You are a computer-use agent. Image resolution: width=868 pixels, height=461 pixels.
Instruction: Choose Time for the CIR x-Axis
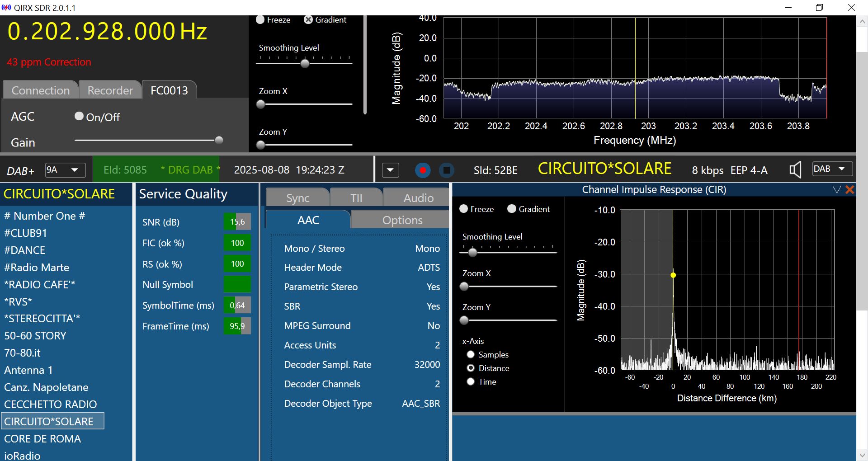(471, 382)
